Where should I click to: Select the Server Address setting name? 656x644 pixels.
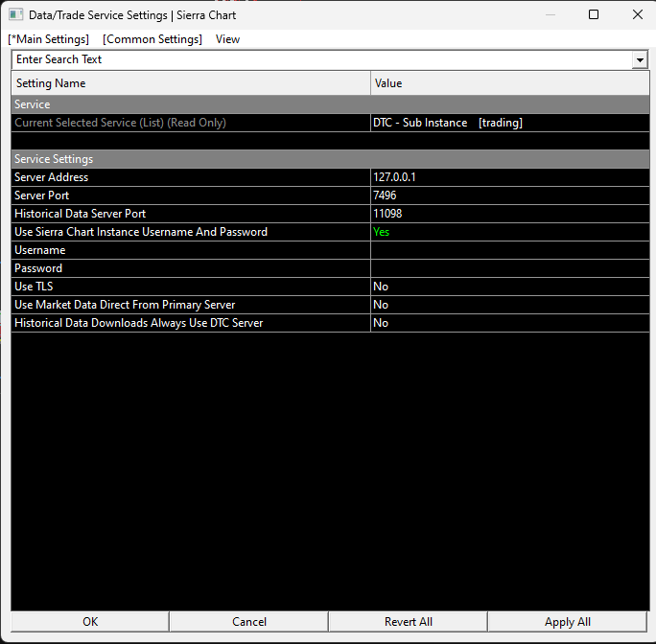pyautogui.click(x=51, y=177)
